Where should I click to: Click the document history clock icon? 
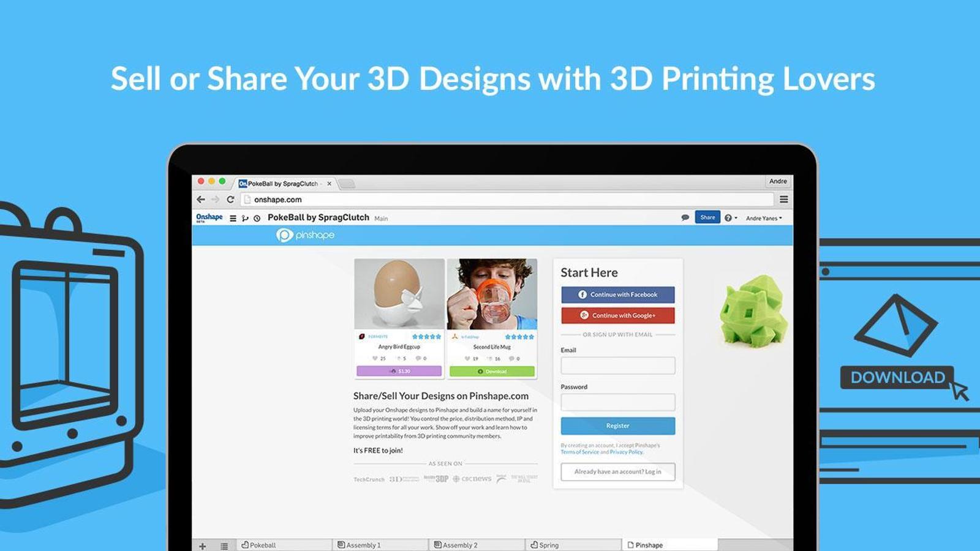click(257, 219)
